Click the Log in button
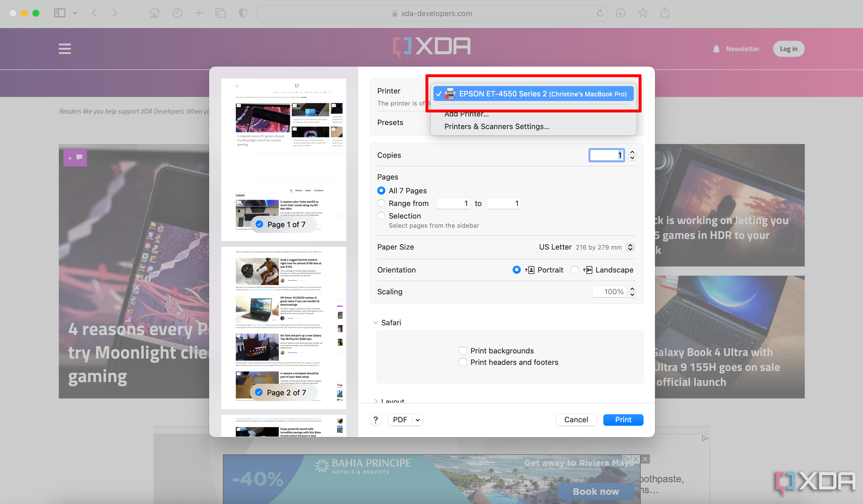This screenshot has width=863, height=504. pos(788,48)
